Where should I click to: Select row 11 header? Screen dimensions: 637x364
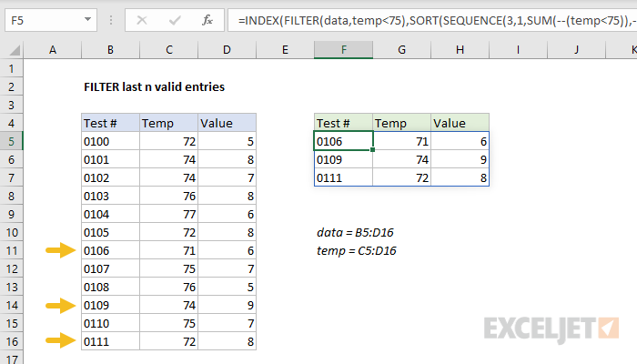[11, 250]
